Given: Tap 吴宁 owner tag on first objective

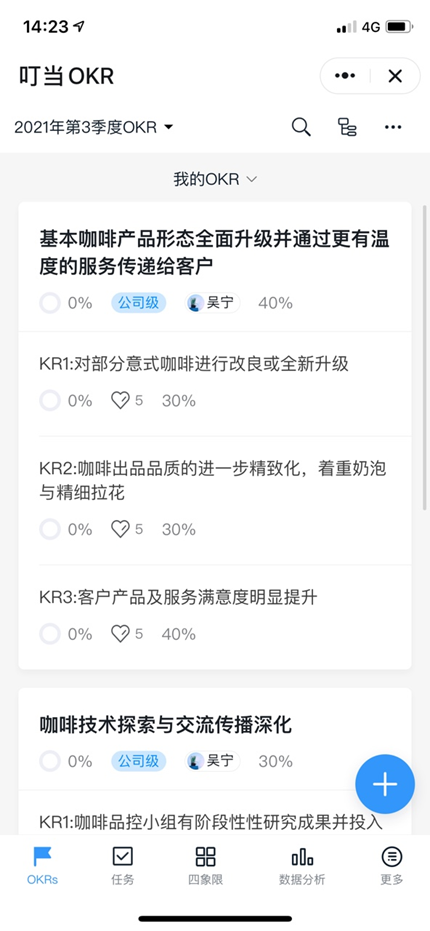Looking at the screenshot, I should coord(213,303).
